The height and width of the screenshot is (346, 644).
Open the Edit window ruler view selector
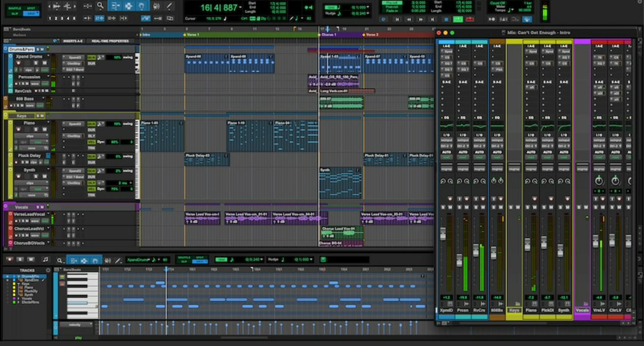tap(6, 29)
